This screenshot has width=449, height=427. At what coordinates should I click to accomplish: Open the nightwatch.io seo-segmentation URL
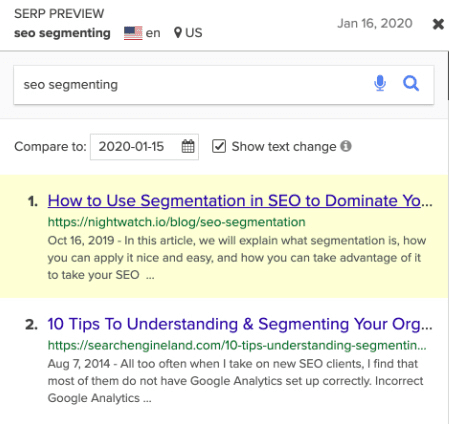177,222
